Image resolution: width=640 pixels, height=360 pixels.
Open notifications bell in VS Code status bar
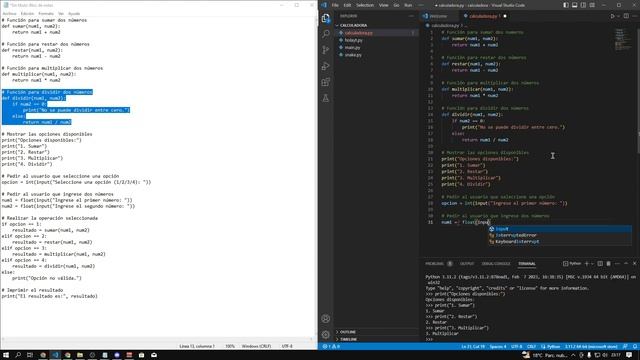635,347
